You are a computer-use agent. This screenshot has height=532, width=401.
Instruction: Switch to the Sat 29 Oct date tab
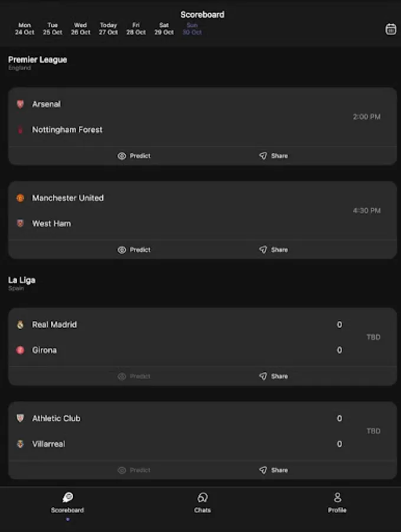163,28
